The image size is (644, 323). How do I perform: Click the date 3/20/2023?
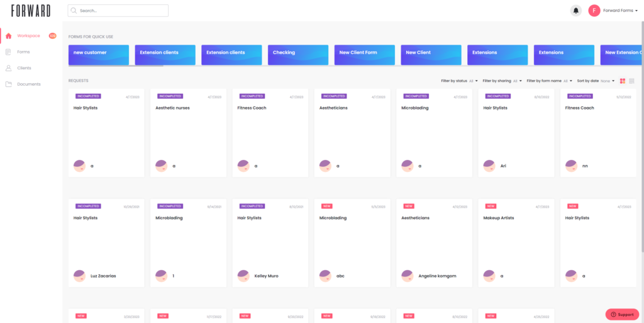coord(132,317)
